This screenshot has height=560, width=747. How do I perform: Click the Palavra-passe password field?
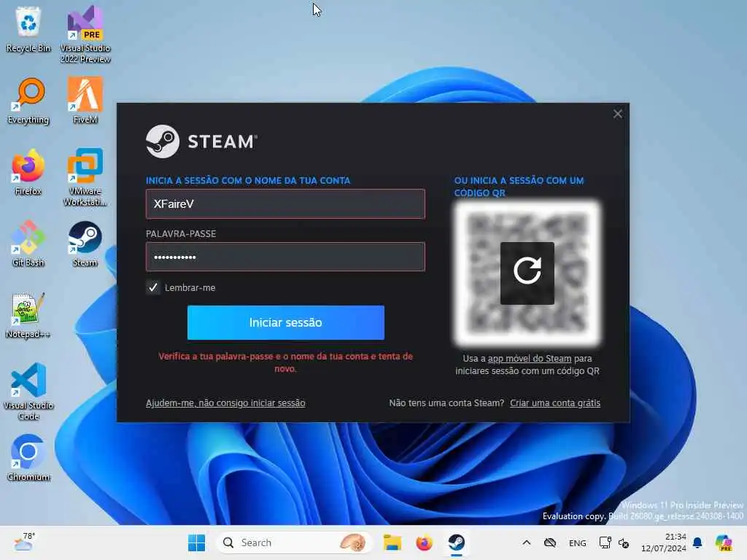[285, 257]
